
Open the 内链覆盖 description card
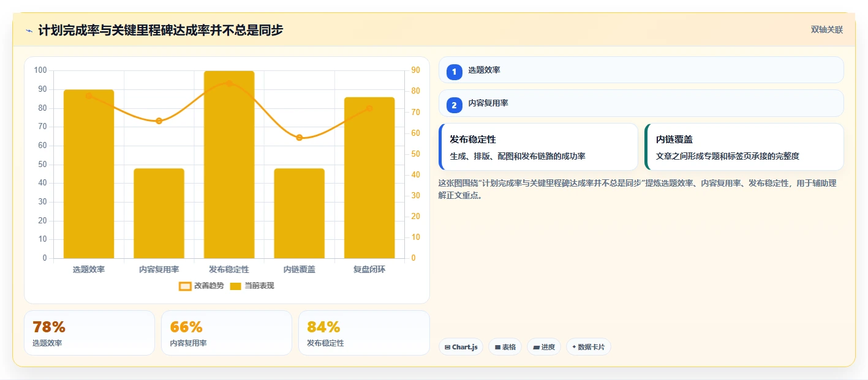click(x=744, y=147)
